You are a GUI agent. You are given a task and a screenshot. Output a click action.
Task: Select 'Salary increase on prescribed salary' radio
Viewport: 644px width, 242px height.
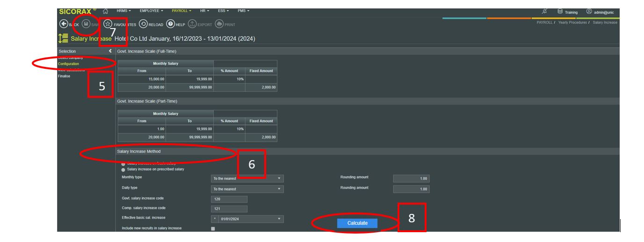[123, 169]
